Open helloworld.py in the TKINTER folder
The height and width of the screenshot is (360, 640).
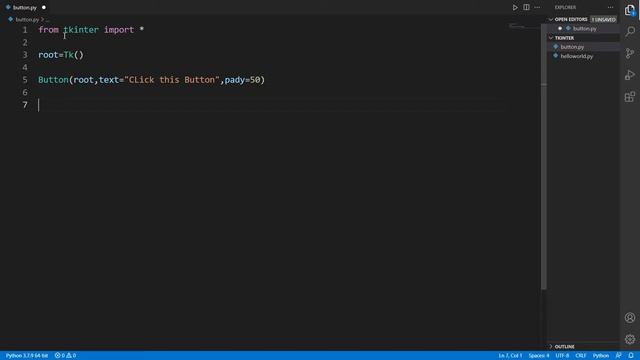576,56
